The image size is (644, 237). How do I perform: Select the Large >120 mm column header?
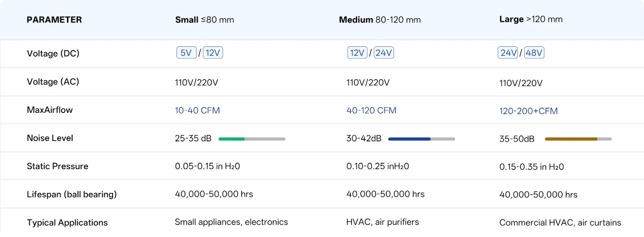[531, 19]
